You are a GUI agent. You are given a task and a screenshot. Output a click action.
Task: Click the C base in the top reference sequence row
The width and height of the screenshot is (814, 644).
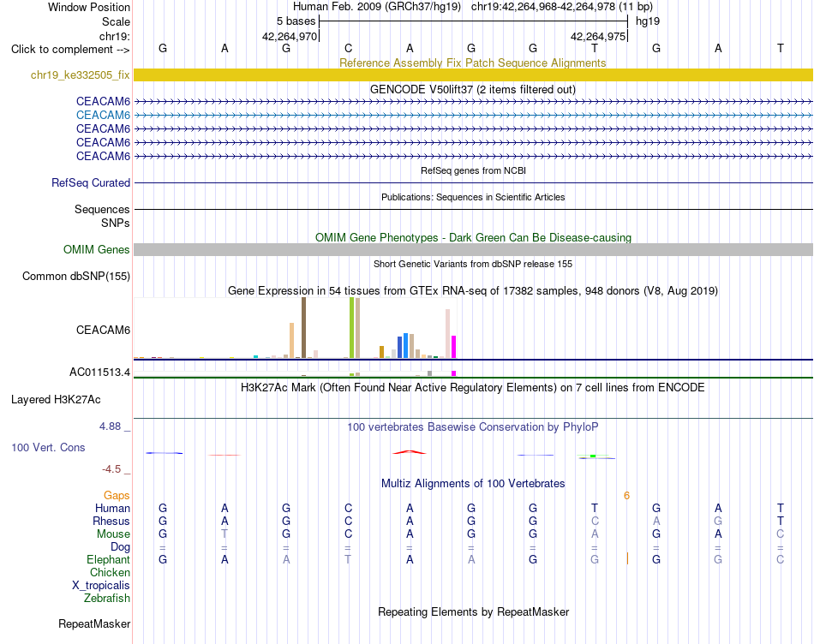point(348,48)
